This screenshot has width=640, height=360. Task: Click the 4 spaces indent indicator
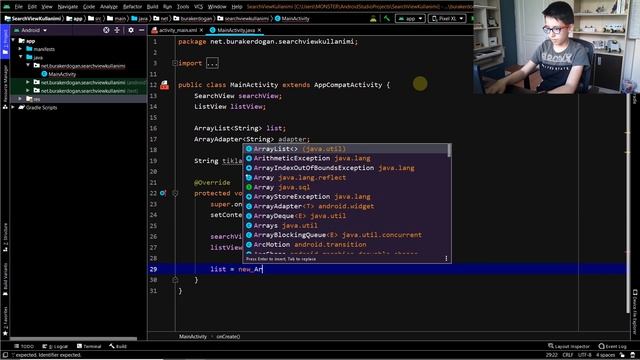605,355
